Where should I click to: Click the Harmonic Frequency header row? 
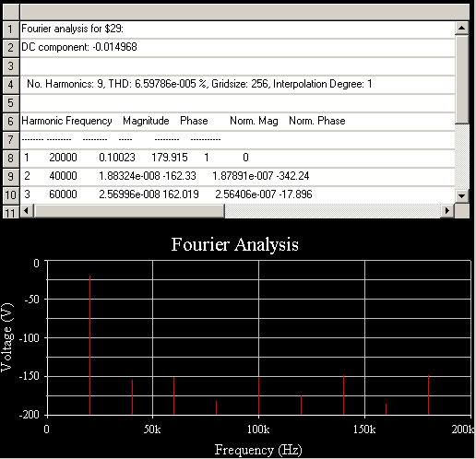(237, 121)
